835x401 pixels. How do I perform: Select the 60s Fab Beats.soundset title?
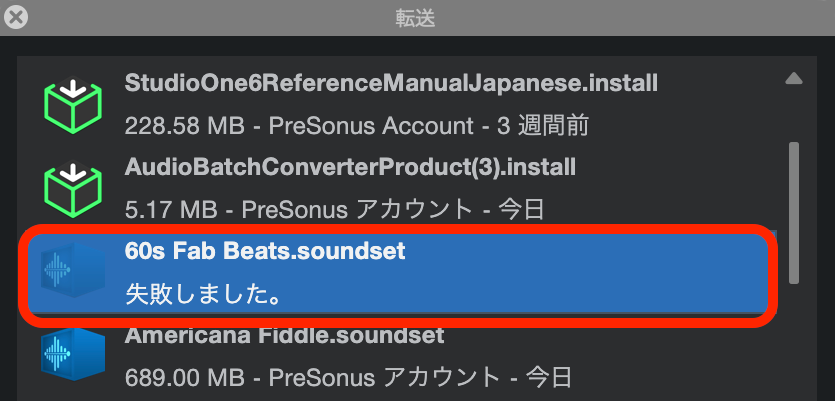click(x=265, y=251)
